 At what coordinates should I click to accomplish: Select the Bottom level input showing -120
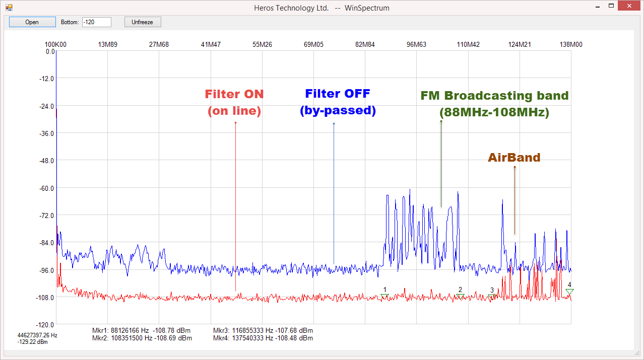tap(96, 22)
